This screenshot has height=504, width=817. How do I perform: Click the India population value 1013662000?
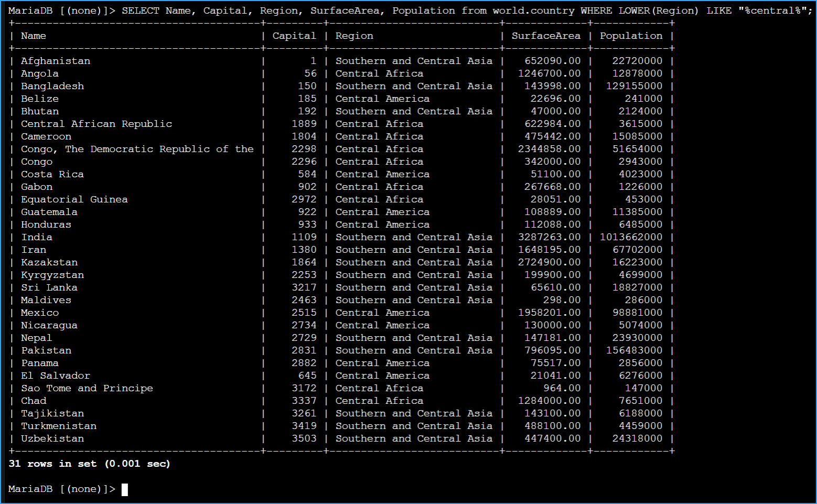tap(635, 237)
